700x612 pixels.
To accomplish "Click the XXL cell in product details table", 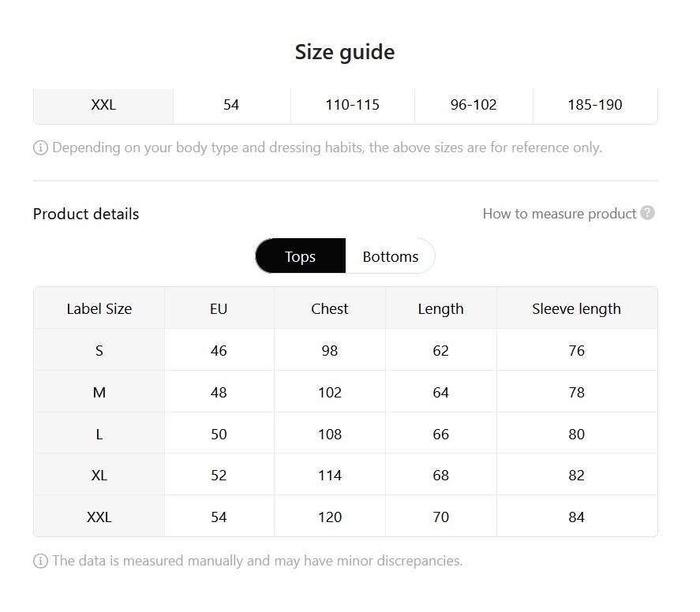I will click(x=99, y=517).
